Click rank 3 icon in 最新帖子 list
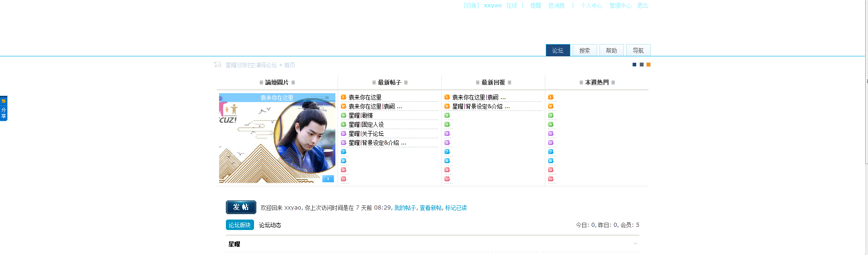868x255 pixels. pos(344,115)
